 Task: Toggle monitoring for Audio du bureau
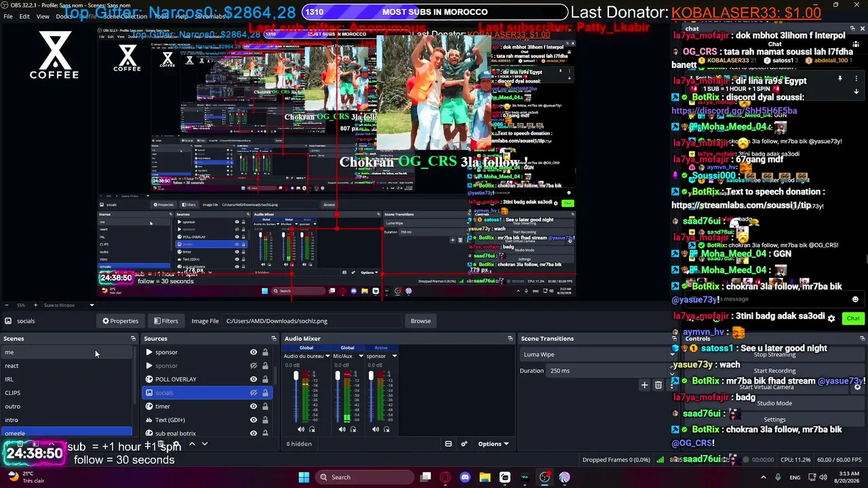(312, 429)
